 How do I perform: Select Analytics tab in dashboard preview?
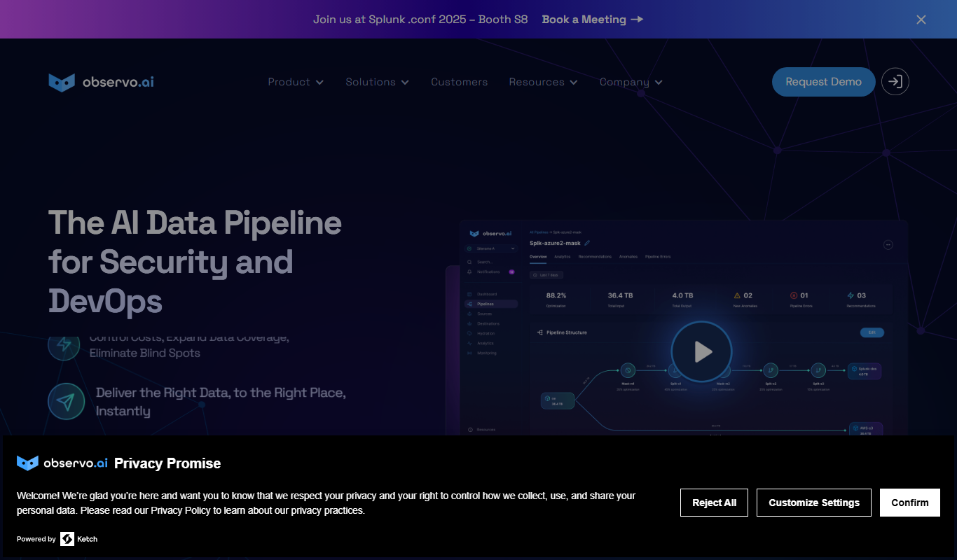[563, 257]
